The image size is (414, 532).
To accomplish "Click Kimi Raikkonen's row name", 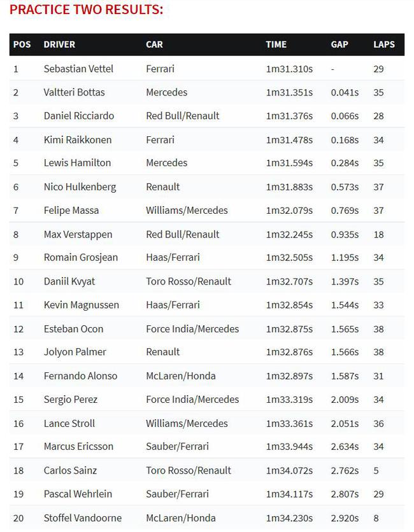I will tap(78, 140).
